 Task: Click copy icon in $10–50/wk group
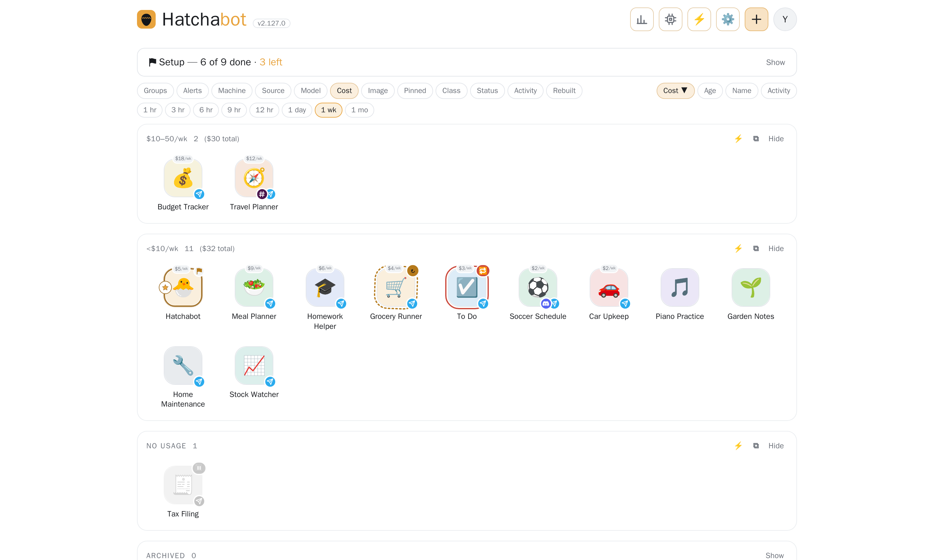756,138
